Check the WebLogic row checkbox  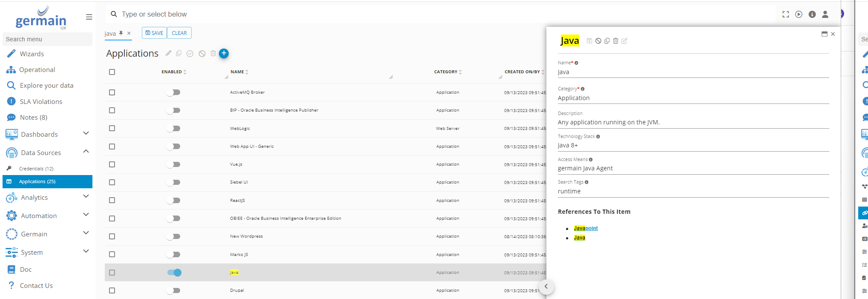click(x=112, y=128)
